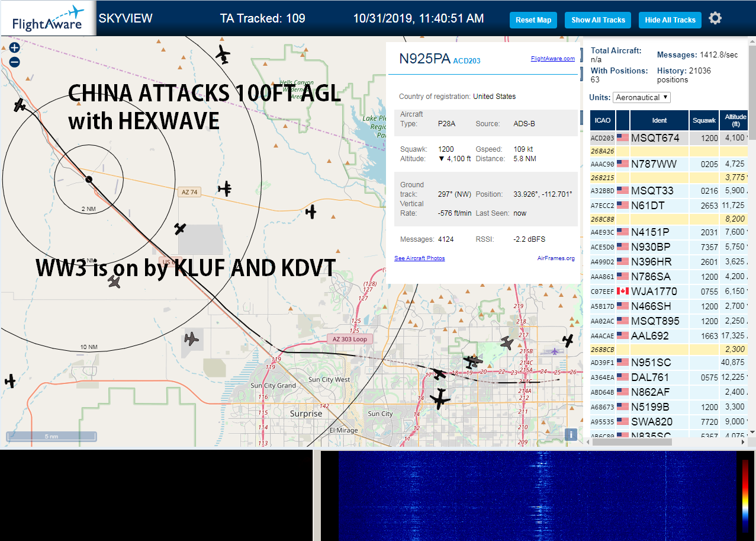Select aircraft icon west of Sun City Grand

tap(9, 380)
